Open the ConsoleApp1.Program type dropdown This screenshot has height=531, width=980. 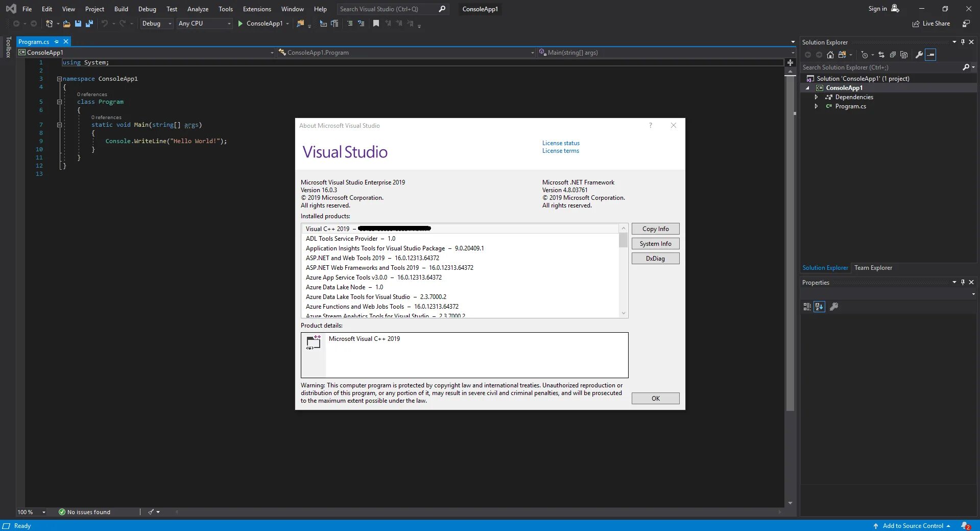407,52
